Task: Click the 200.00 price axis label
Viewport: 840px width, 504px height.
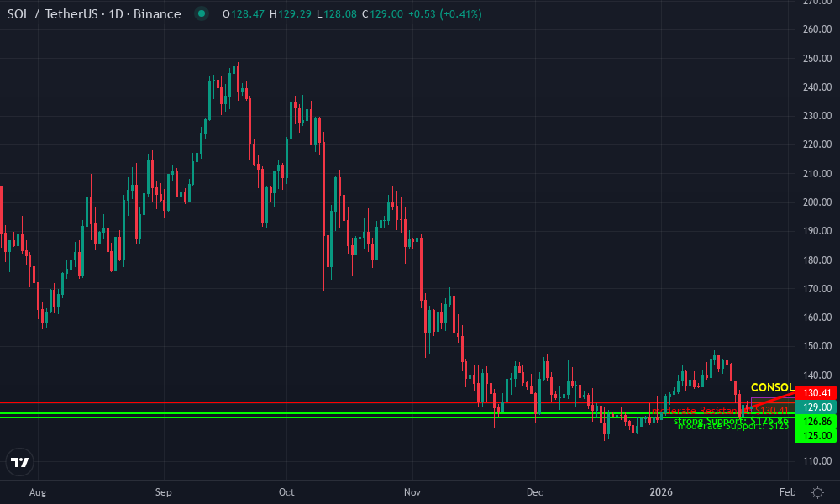Action: [817, 202]
